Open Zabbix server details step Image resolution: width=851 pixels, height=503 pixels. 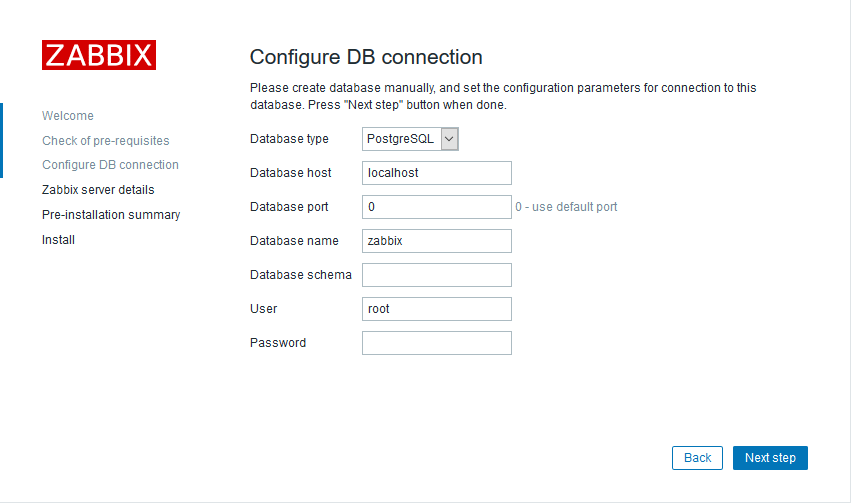coord(98,190)
